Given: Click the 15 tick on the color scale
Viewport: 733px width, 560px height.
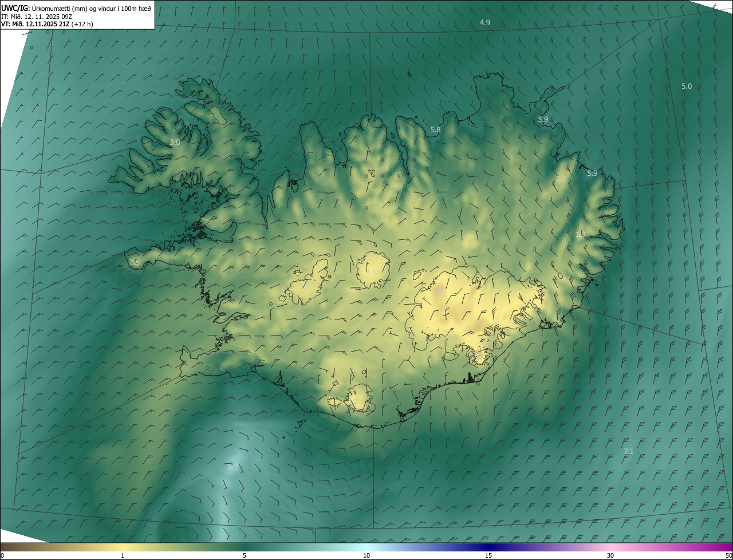Looking at the screenshot, I should click(x=488, y=555).
